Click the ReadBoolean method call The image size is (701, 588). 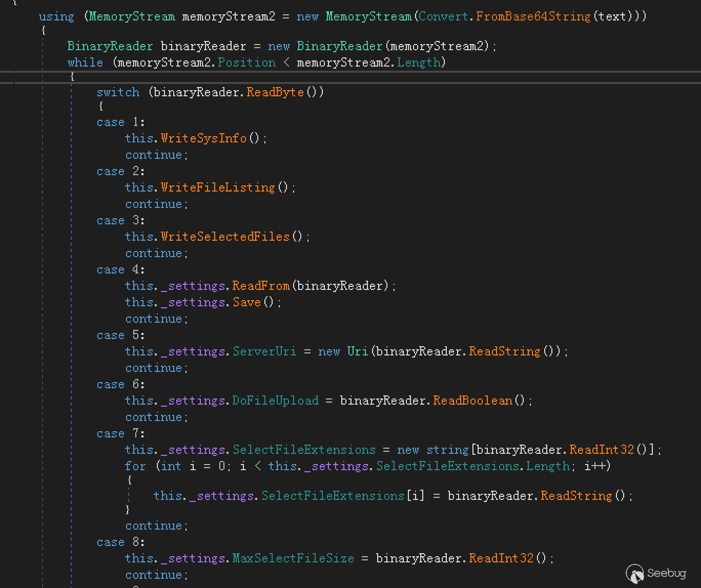472,401
